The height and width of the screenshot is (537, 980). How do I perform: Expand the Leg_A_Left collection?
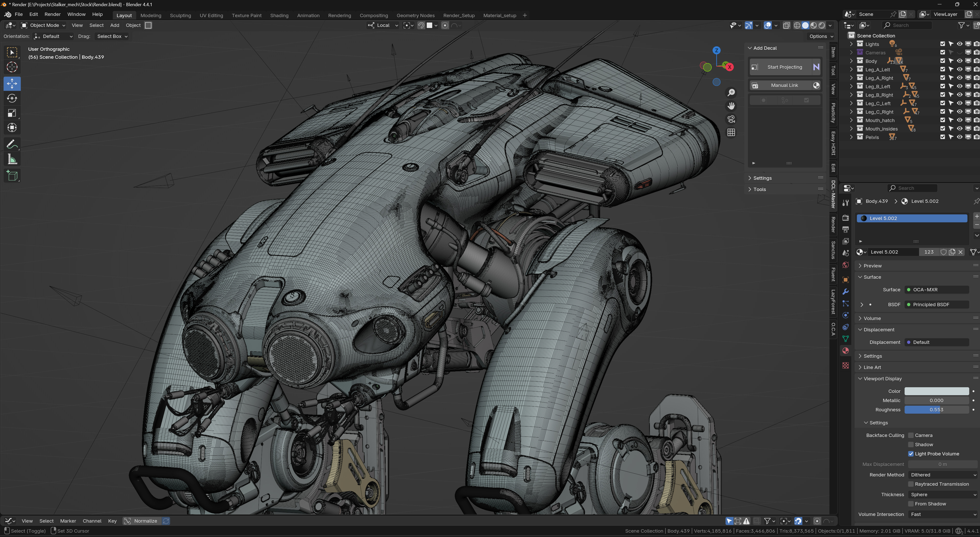point(851,69)
